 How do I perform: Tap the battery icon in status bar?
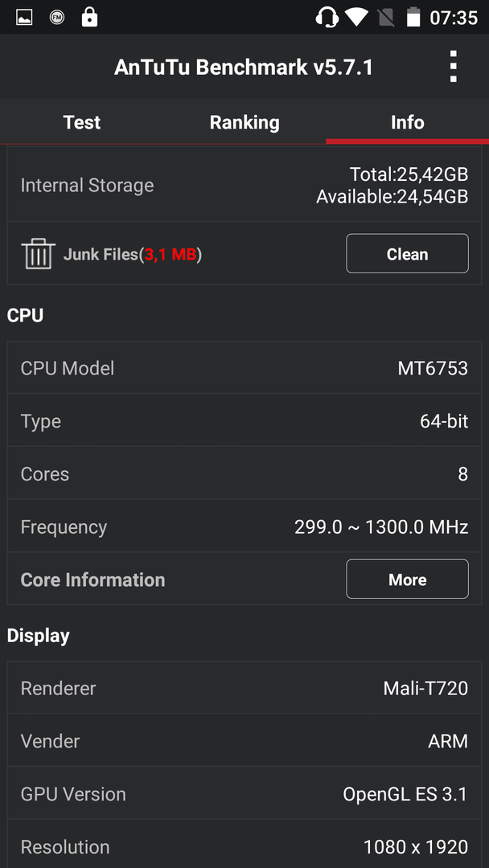413,17
